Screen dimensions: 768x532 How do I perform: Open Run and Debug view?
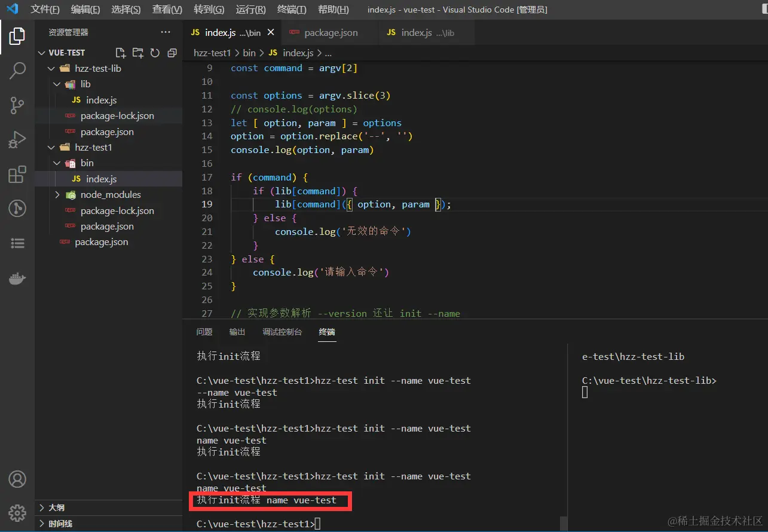click(x=17, y=140)
